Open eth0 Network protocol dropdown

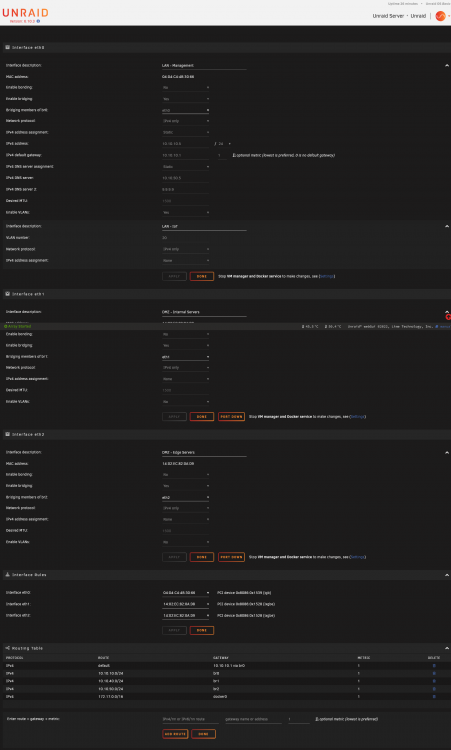(186, 121)
